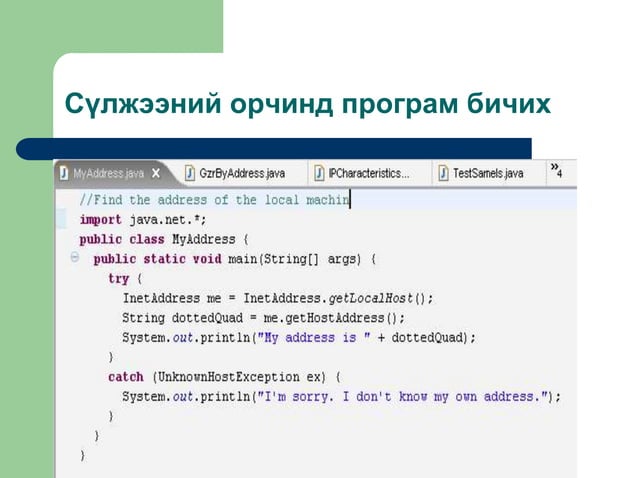Click the Java file icon on TestSamels.java tab
Viewport: 638px width, 478px height.
click(444, 174)
